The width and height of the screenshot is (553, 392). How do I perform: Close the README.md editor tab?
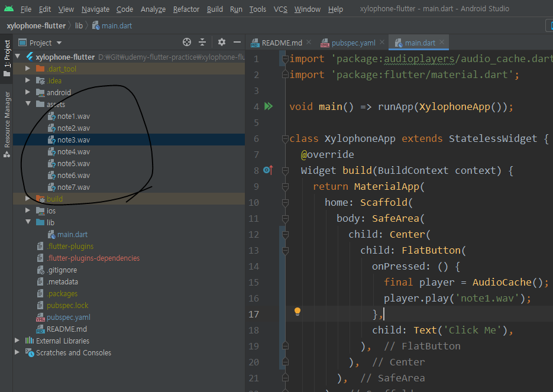pyautogui.click(x=309, y=43)
